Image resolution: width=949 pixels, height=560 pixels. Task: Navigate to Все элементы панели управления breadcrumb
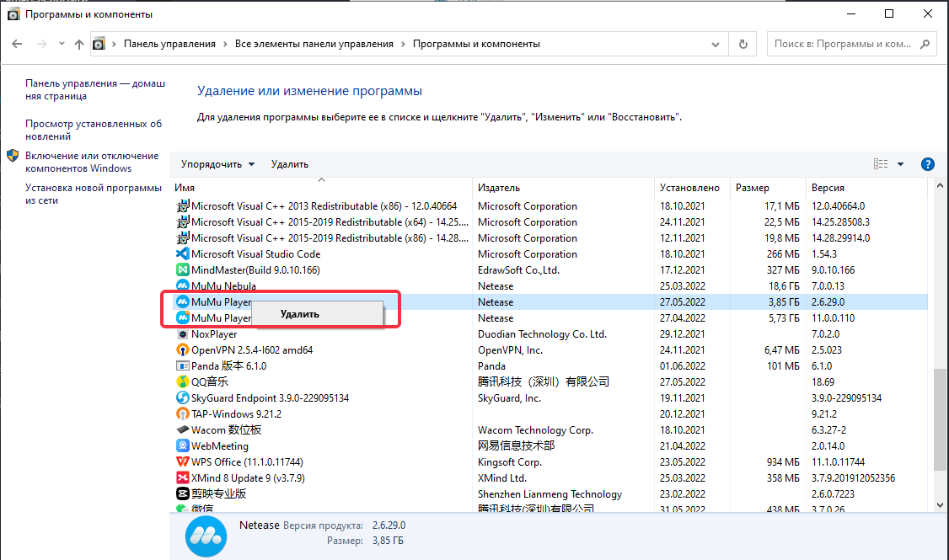click(314, 44)
